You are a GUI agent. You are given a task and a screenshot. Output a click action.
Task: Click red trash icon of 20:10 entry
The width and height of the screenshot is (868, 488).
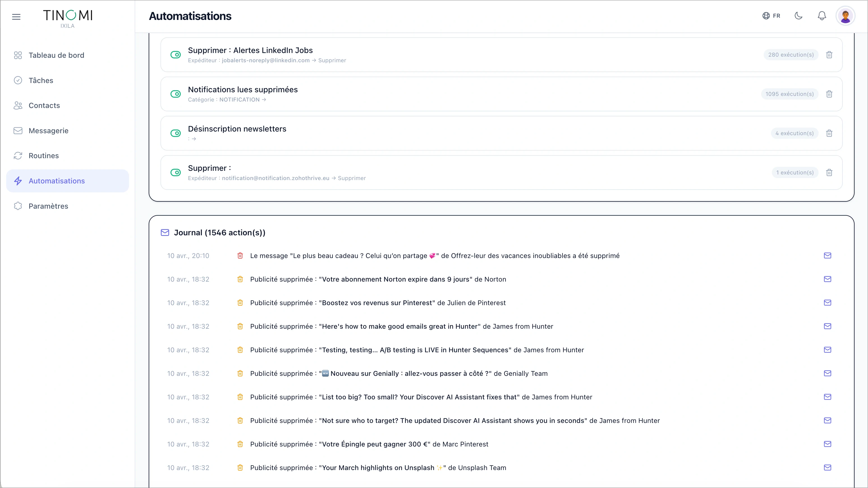(x=240, y=255)
